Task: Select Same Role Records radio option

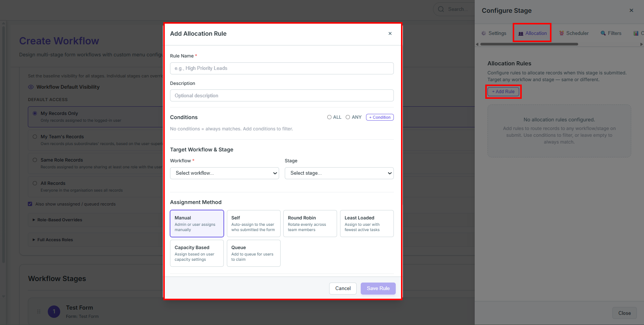Action: tap(35, 160)
